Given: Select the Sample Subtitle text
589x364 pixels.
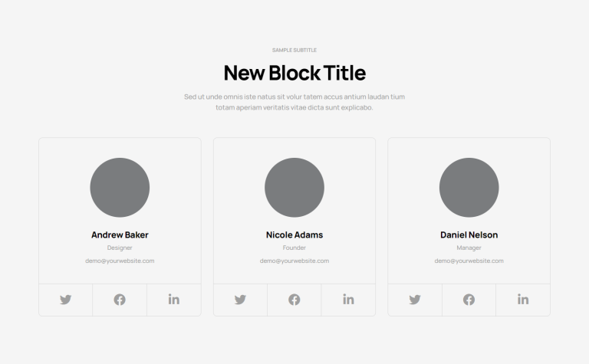Looking at the screenshot, I should pyautogui.click(x=294, y=50).
